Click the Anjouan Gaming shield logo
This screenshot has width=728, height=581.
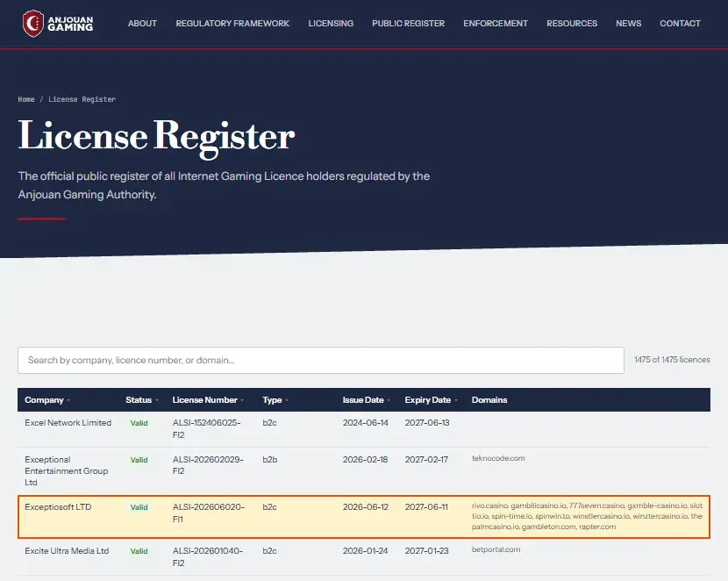(x=33, y=23)
